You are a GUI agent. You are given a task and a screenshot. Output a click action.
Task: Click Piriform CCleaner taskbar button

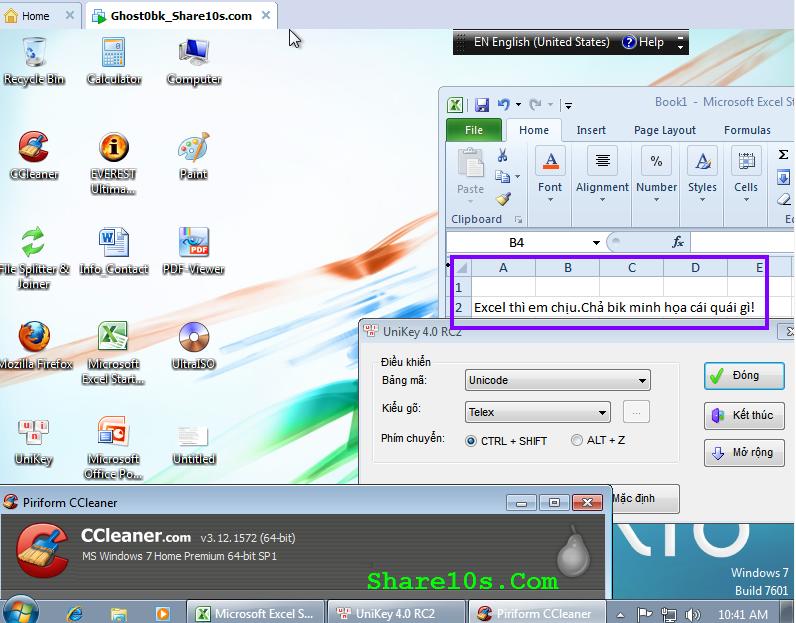[x=537, y=613]
